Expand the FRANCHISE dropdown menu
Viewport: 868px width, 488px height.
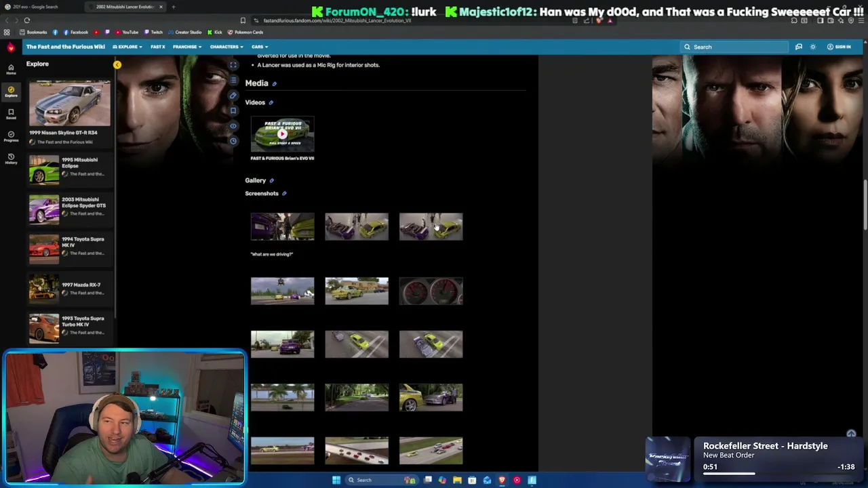(x=186, y=47)
